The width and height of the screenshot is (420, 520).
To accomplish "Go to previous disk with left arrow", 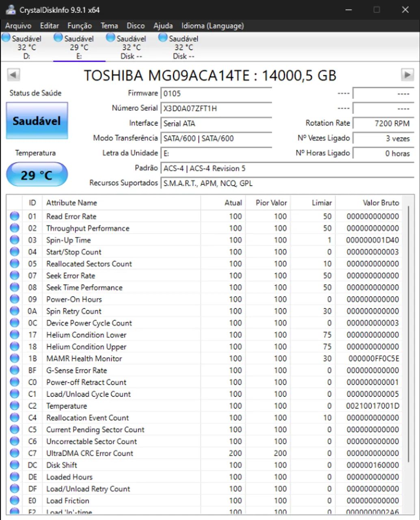I will tap(13, 75).
